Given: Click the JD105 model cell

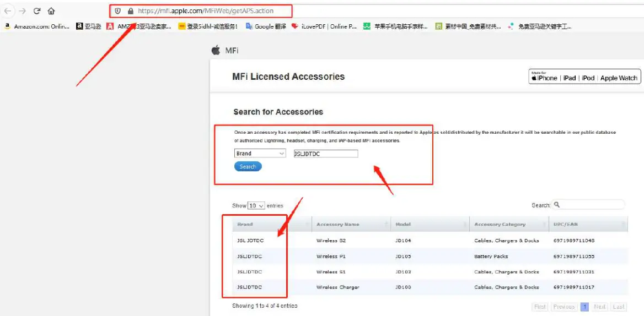Looking at the screenshot, I should [403, 256].
